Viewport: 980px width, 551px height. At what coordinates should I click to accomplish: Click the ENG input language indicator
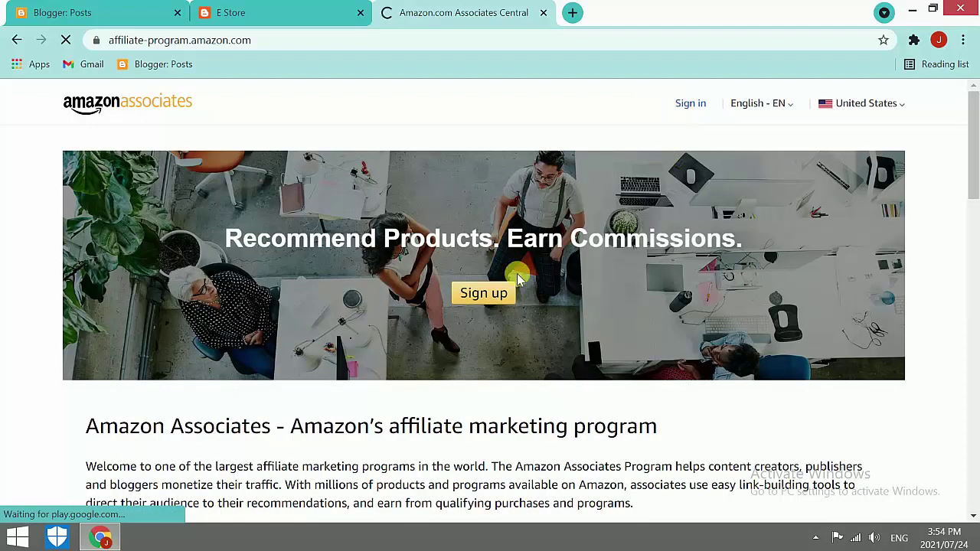899,538
